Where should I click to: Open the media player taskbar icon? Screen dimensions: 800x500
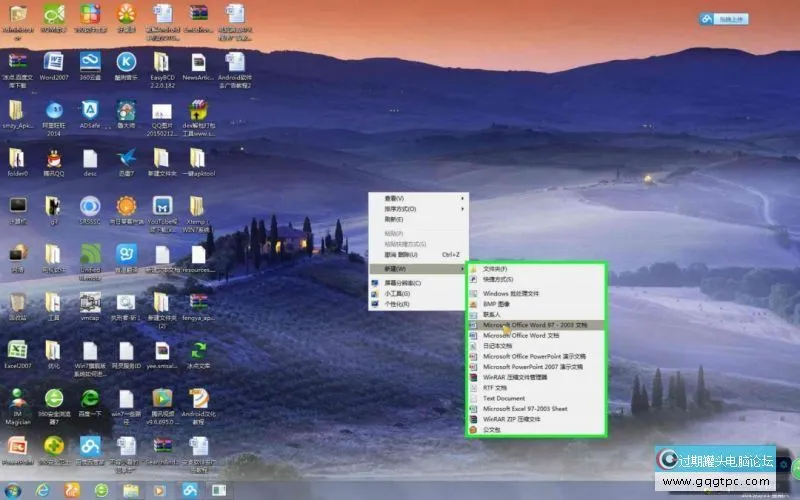(160, 491)
